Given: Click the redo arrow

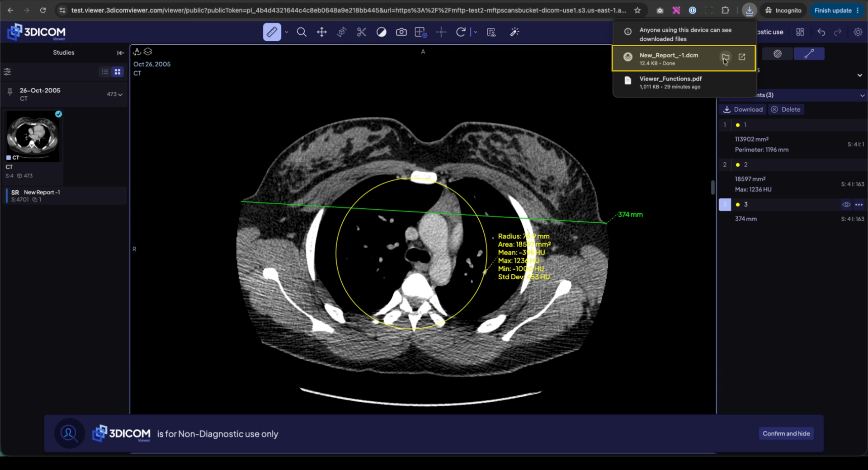Looking at the screenshot, I should pos(838,32).
